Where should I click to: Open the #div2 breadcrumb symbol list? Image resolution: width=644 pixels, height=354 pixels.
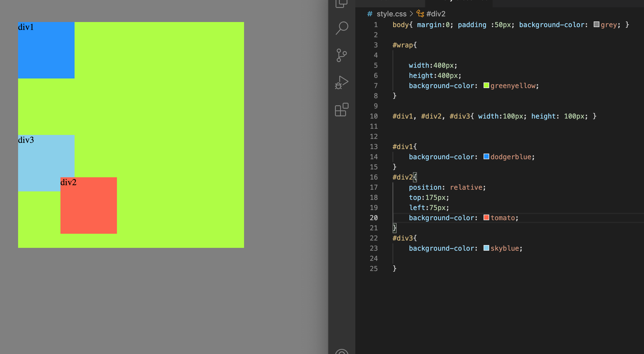tap(436, 14)
